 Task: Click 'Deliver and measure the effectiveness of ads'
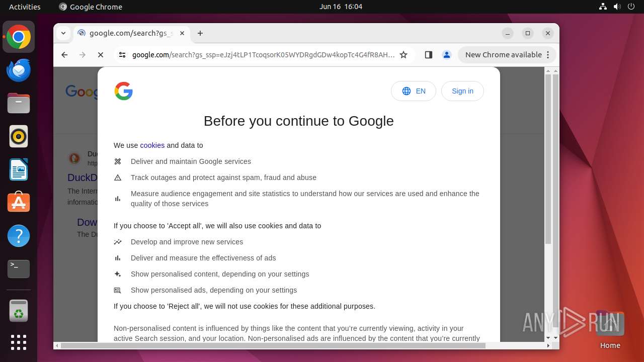pyautogui.click(x=203, y=258)
